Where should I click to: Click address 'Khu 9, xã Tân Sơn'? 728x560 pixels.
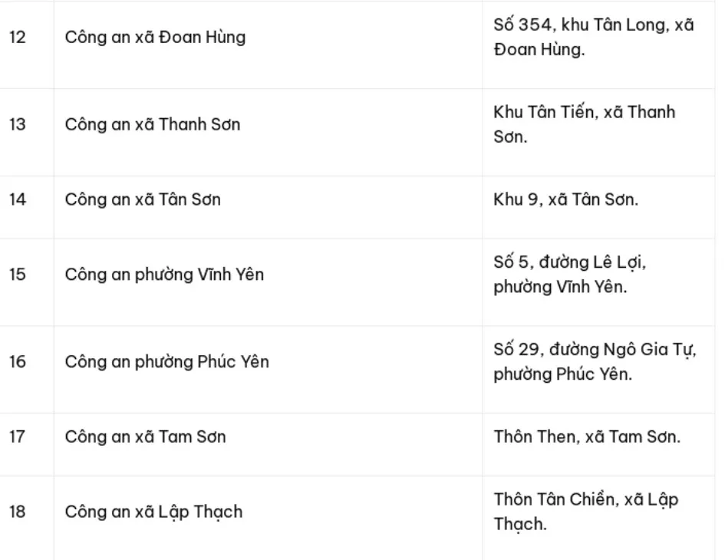(x=565, y=199)
